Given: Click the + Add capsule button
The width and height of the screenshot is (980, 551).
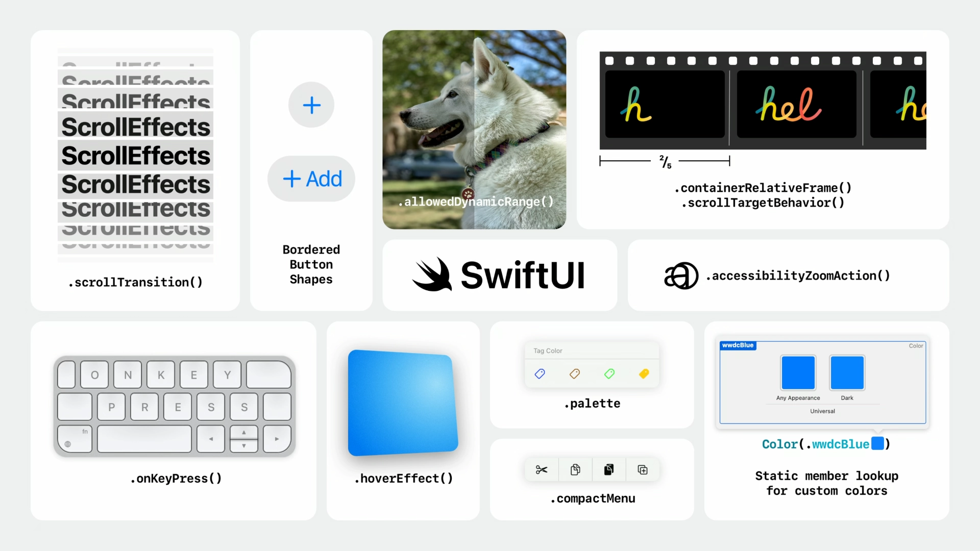Looking at the screenshot, I should 311,179.
